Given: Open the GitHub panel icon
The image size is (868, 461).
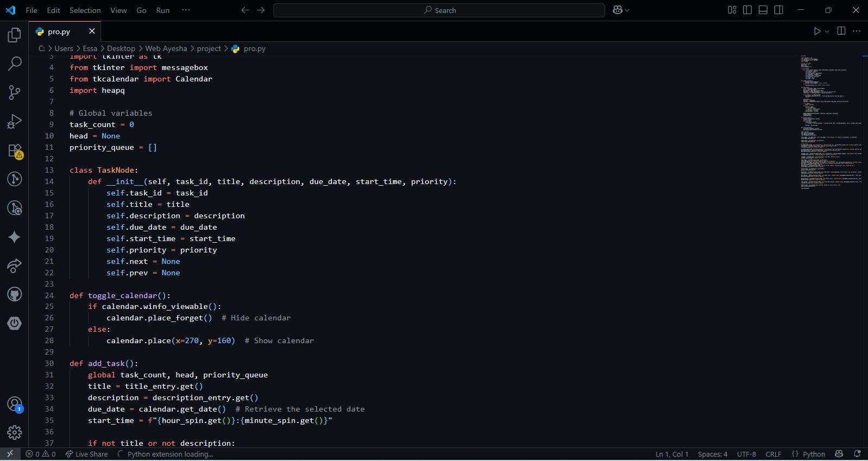Looking at the screenshot, I should click(x=15, y=294).
